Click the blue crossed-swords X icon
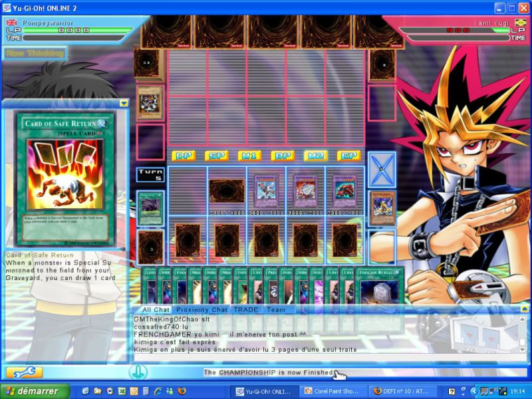This screenshot has width=532, height=399. (x=382, y=170)
